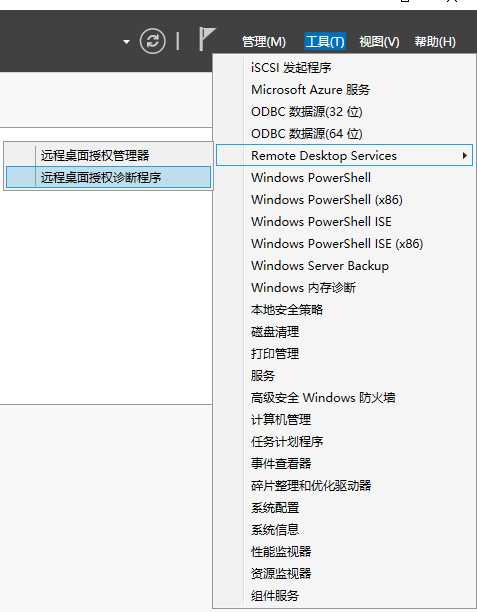Click the refresh icon in header
Viewport: 477px width, 612px height.
(152, 41)
